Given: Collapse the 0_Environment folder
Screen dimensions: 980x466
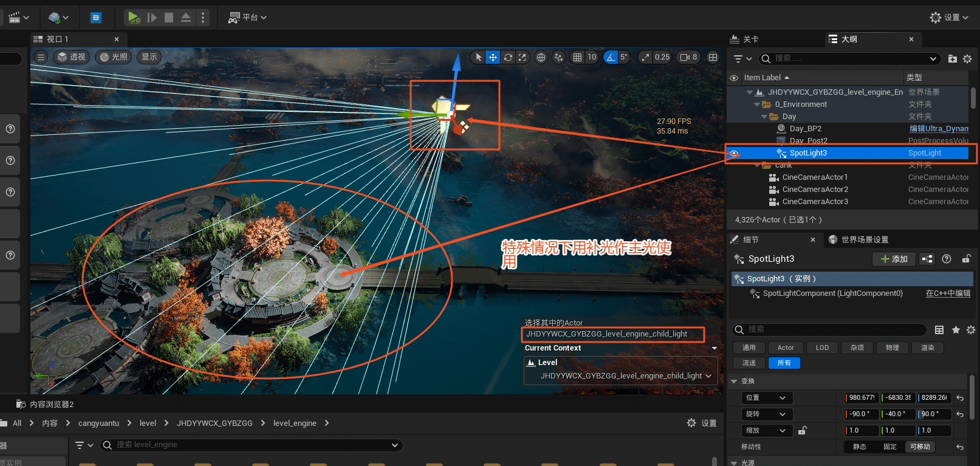Looking at the screenshot, I should [757, 105].
